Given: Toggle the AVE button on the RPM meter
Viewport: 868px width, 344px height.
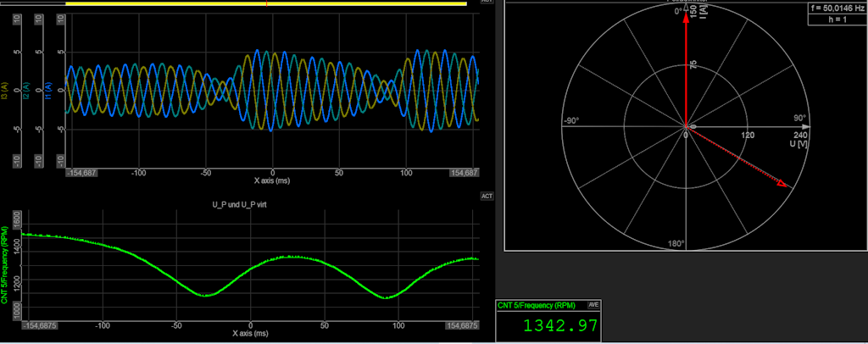Looking at the screenshot, I should [593, 305].
